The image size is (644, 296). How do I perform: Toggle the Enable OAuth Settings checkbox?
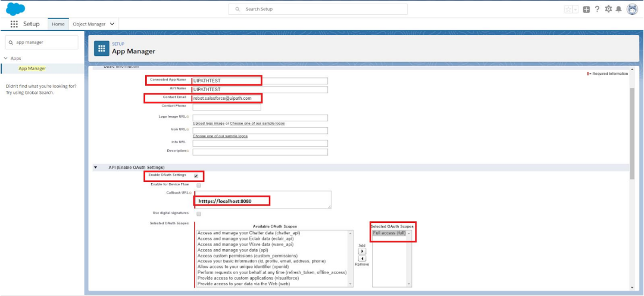[196, 177]
